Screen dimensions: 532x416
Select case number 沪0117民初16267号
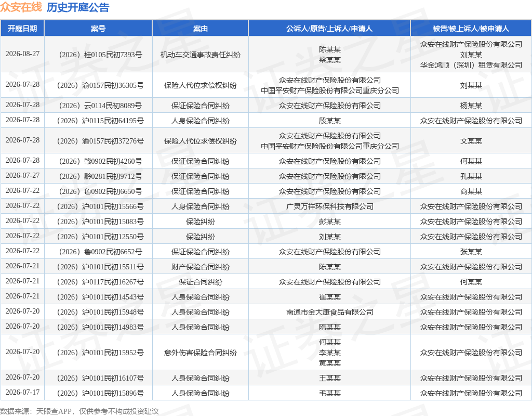coord(100,282)
